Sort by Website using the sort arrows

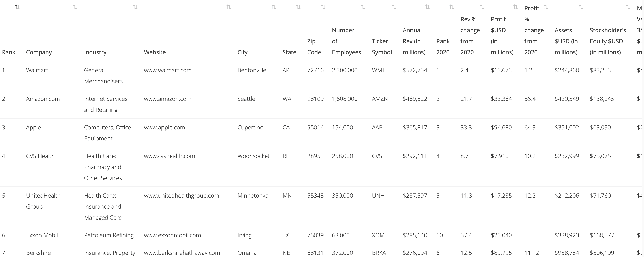tap(228, 7)
